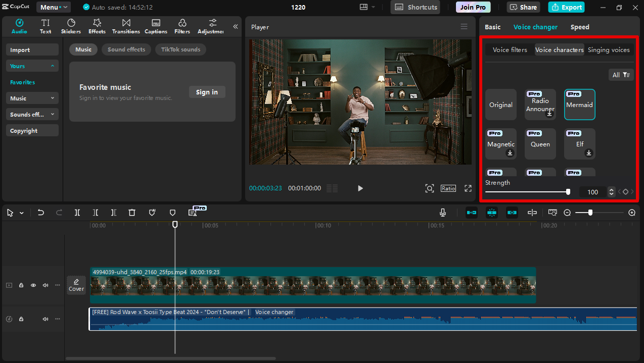Click the Split clip tool in timeline toolbar
The width and height of the screenshot is (644, 363).
pyautogui.click(x=77, y=213)
